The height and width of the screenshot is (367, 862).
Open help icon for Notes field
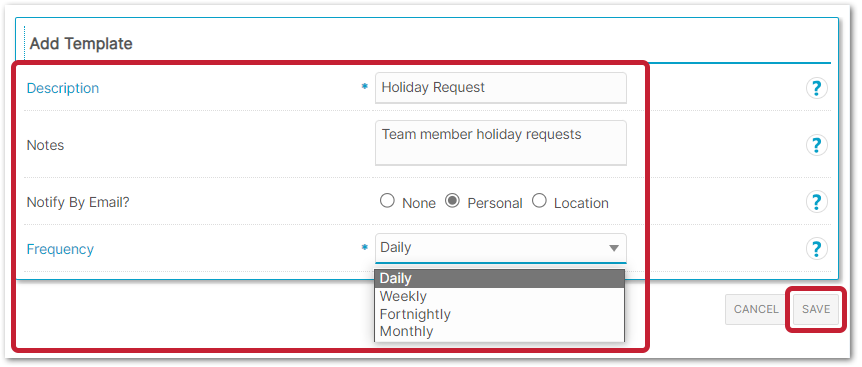click(x=816, y=145)
